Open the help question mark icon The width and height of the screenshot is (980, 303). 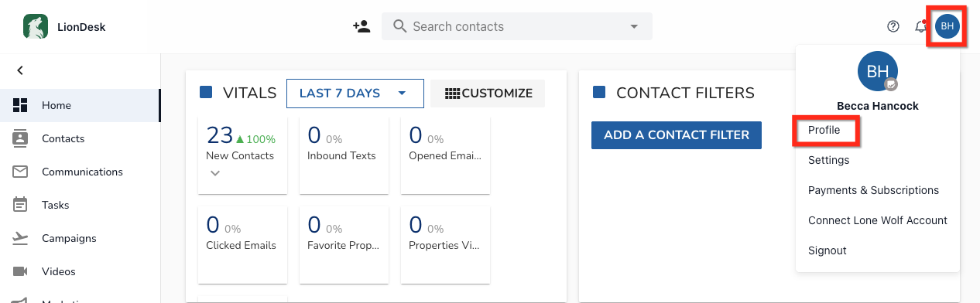tap(893, 26)
